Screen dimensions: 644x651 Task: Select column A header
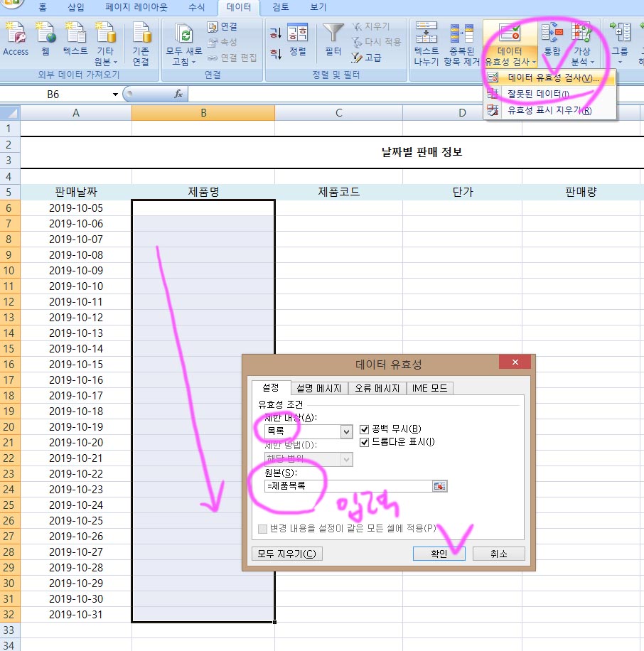(76, 113)
